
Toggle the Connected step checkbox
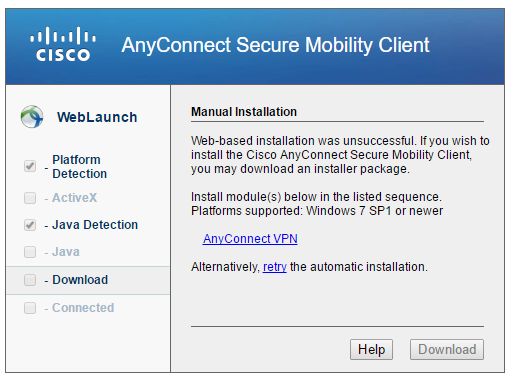click(30, 308)
